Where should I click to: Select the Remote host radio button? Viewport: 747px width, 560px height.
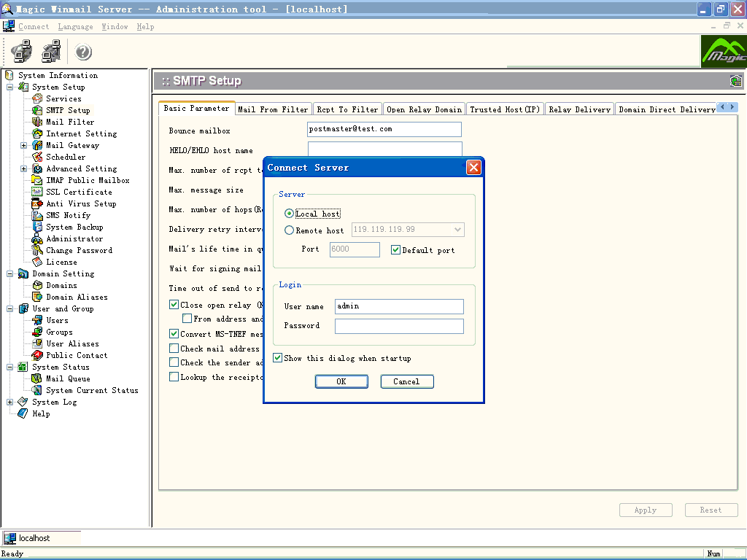289,230
